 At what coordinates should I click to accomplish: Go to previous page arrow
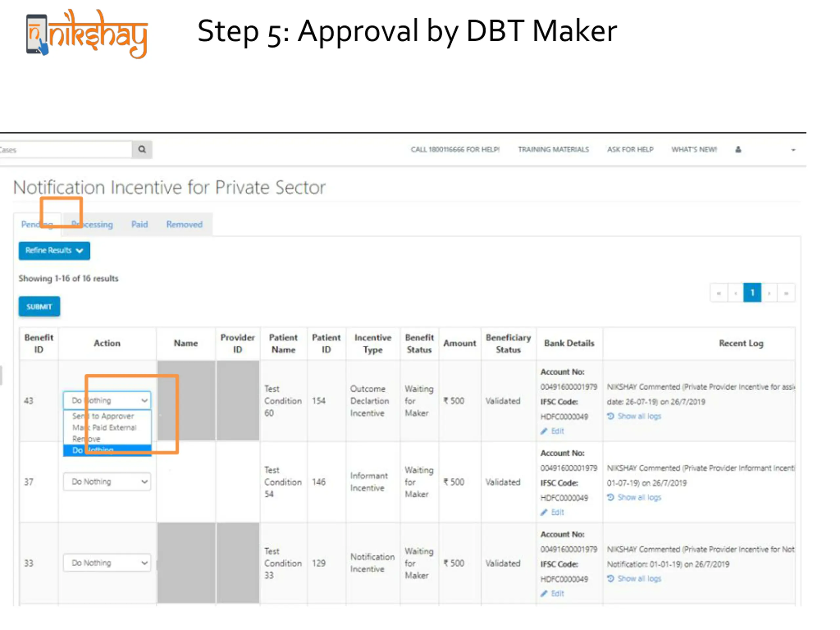click(x=736, y=293)
